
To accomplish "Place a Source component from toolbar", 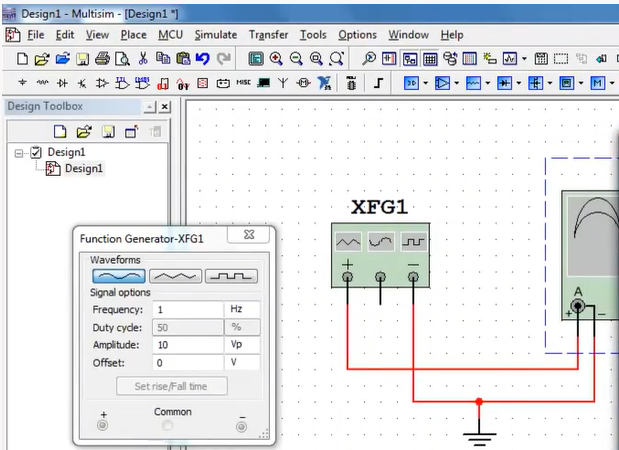I will [x=23, y=83].
